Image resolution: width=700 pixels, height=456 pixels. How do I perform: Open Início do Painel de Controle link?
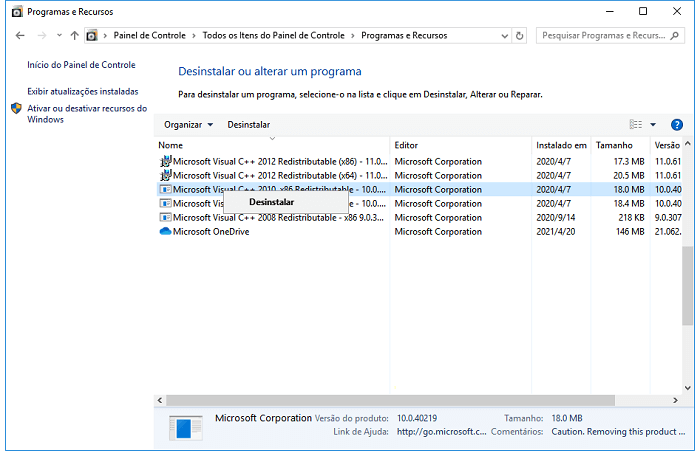click(81, 65)
